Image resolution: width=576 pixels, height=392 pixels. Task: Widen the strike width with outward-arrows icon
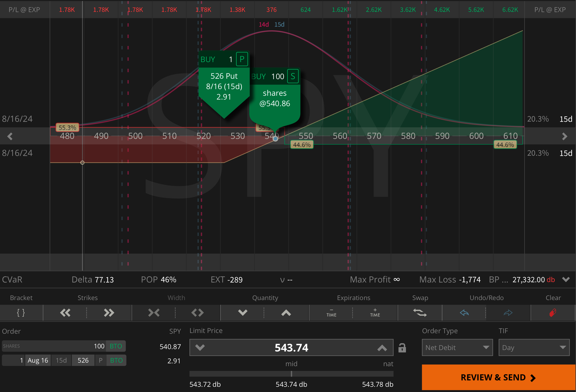197,313
